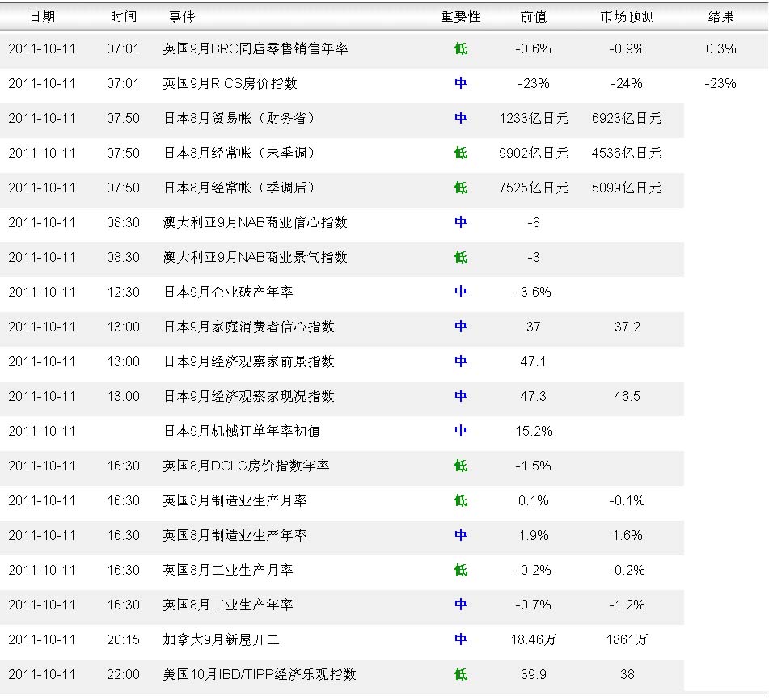Click previous value -3 for NAB景气指数
This screenshot has height=700, width=769.
[534, 258]
